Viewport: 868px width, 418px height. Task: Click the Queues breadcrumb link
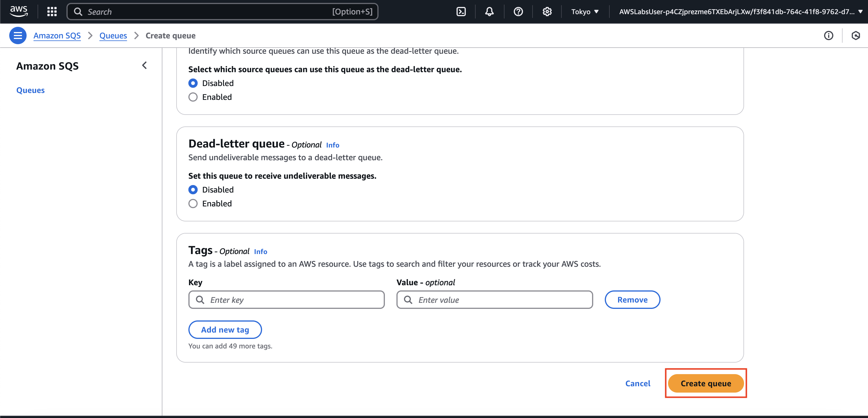(113, 36)
